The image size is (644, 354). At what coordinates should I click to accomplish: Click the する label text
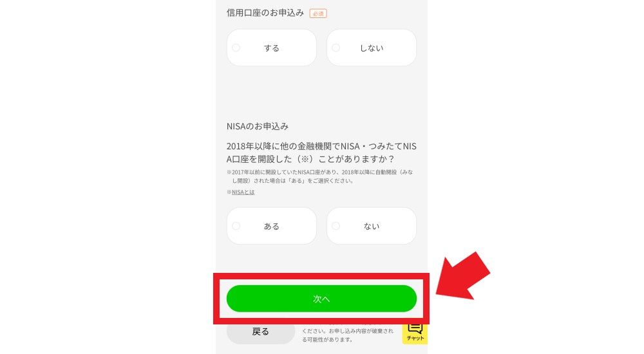pos(272,48)
